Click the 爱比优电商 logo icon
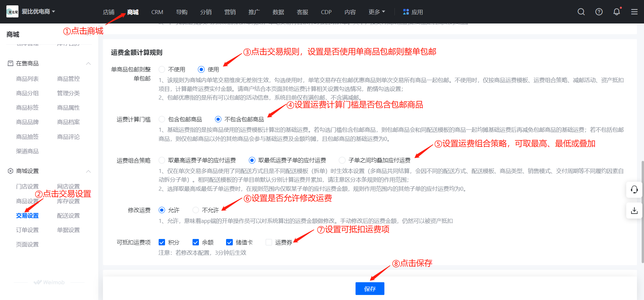Viewport: 644px width, 300px height. pyautogui.click(x=12, y=11)
